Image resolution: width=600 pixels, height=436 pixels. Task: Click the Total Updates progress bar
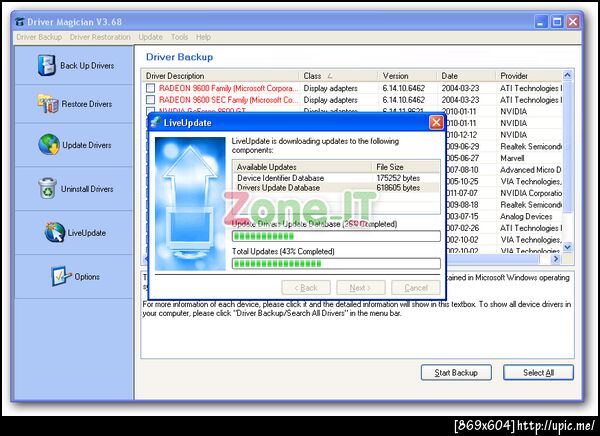point(336,263)
